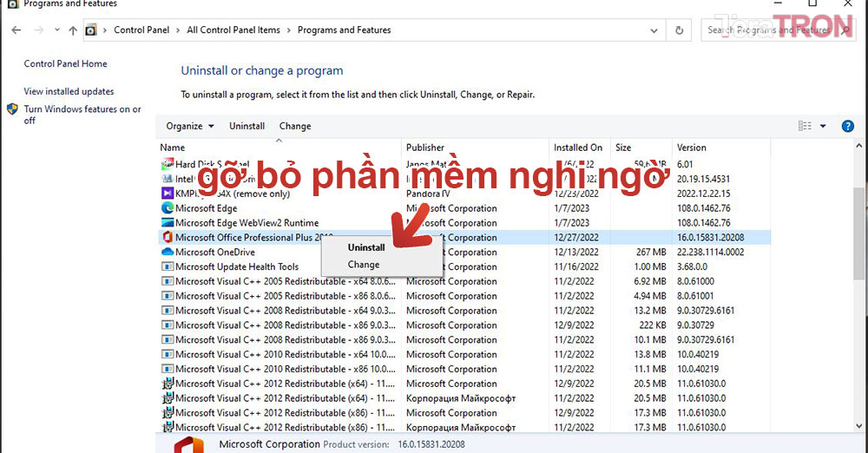Choose Change in the context menu

(x=364, y=265)
